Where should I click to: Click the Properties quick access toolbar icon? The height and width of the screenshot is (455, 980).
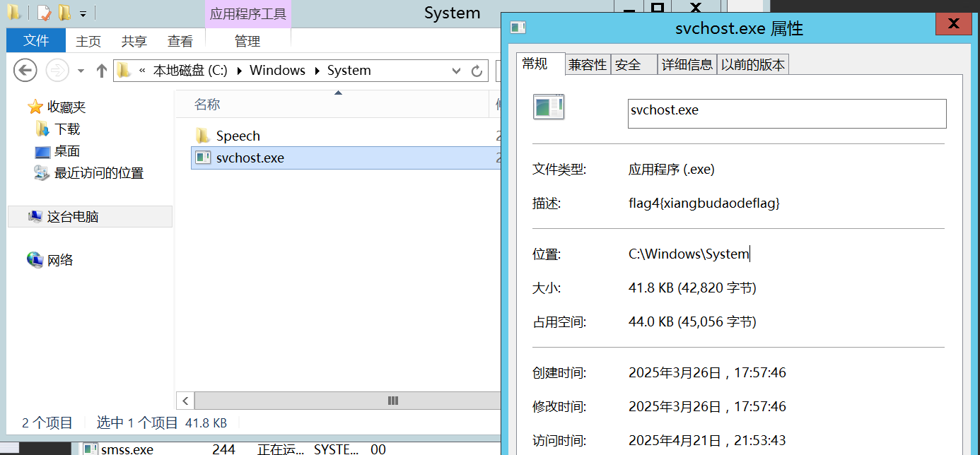pos(44,12)
